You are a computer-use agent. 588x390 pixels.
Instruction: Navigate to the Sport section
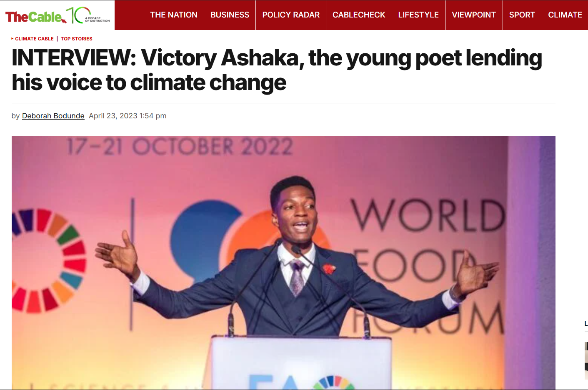[x=522, y=15]
